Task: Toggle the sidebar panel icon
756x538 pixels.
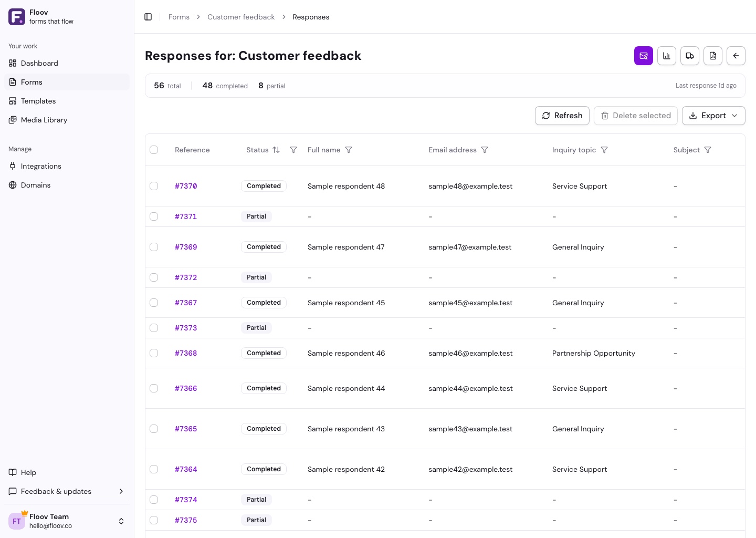Action: (148, 17)
